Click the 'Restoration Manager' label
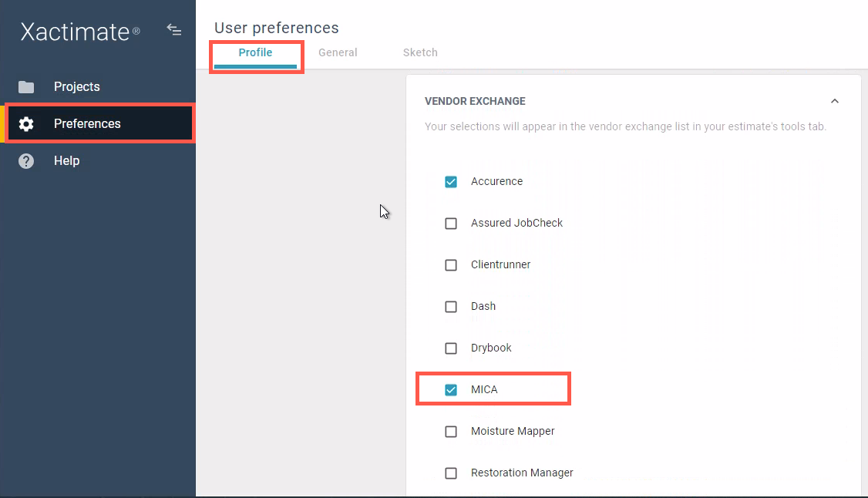868x498 pixels. click(x=522, y=473)
